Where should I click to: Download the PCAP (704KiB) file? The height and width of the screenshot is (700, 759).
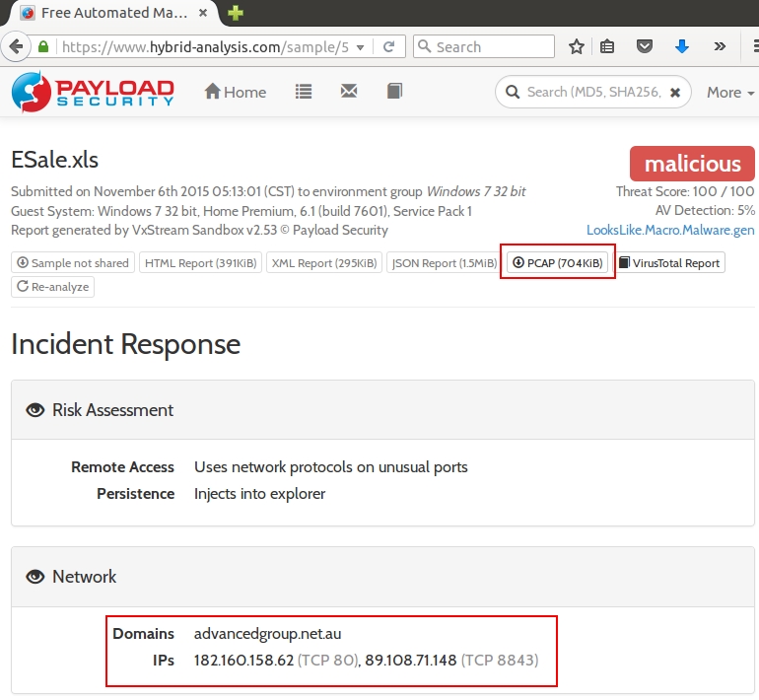click(x=558, y=263)
